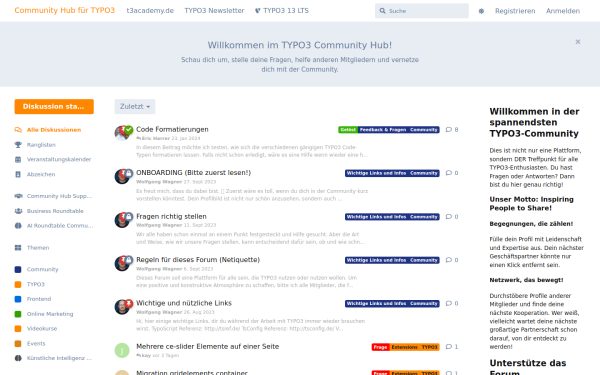Open the Online Marketing sidebar text link
The height and width of the screenshot is (375, 600).
pos(50,314)
